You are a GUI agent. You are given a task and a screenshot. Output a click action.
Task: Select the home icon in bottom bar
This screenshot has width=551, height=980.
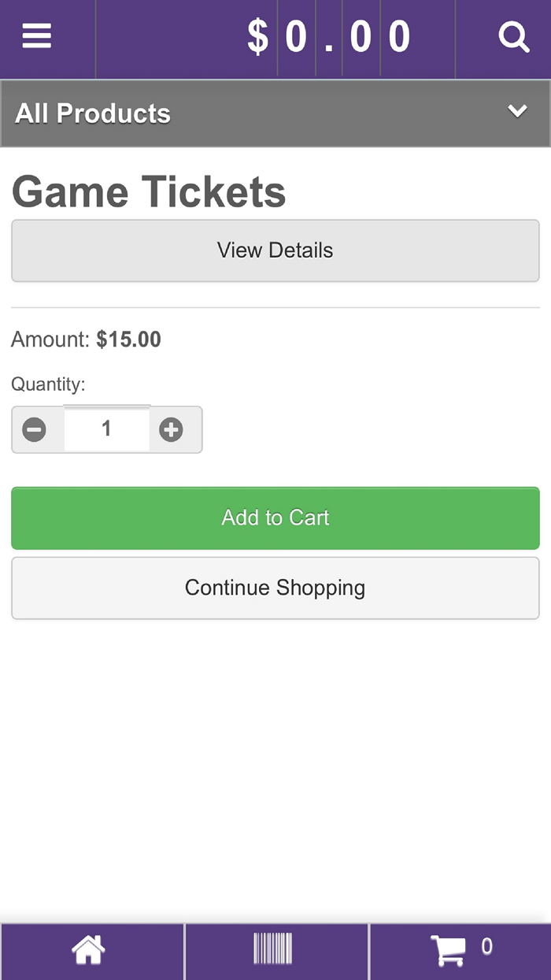88,950
